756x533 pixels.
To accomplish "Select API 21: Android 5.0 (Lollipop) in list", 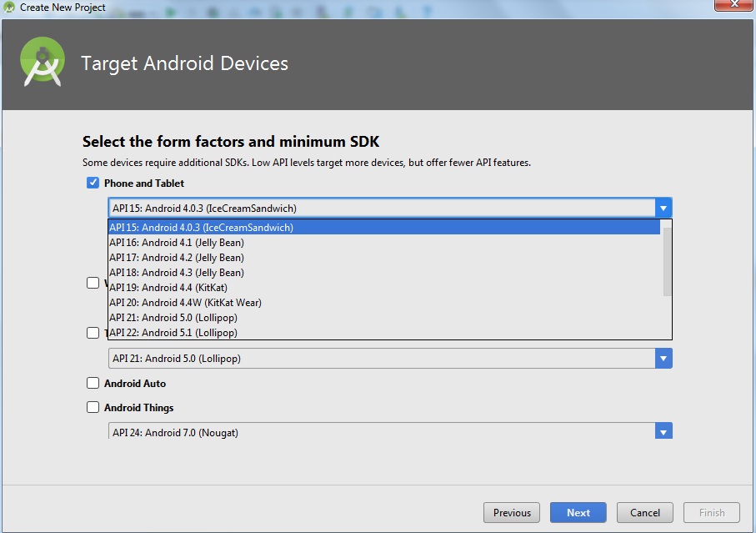I will [x=383, y=317].
